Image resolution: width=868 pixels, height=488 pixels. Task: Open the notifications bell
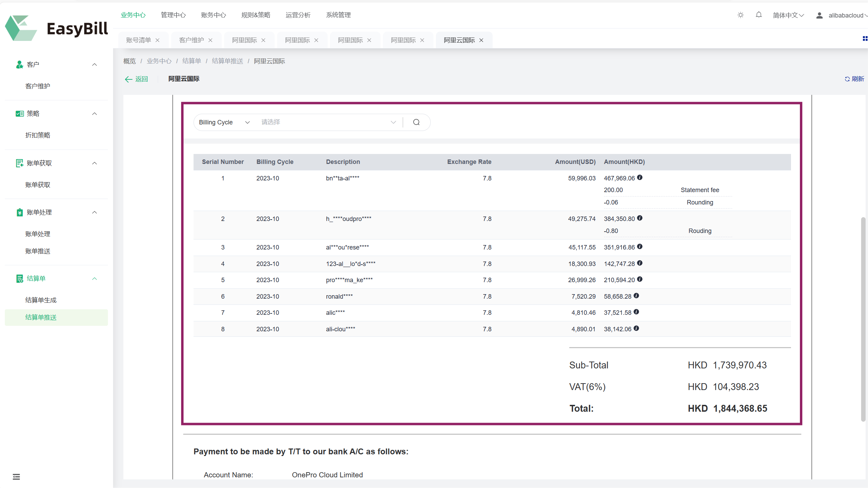[759, 15]
